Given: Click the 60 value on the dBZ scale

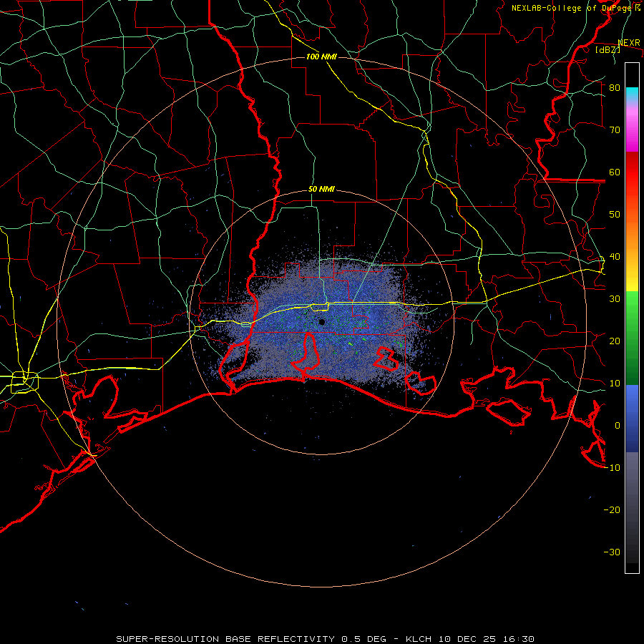Looking at the screenshot, I should point(615,172).
